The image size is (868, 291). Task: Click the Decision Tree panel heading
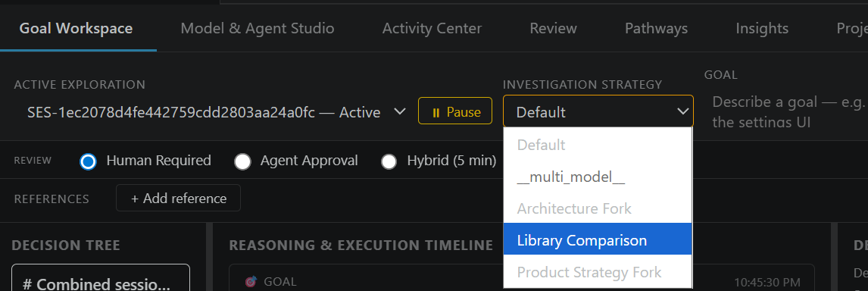(66, 245)
